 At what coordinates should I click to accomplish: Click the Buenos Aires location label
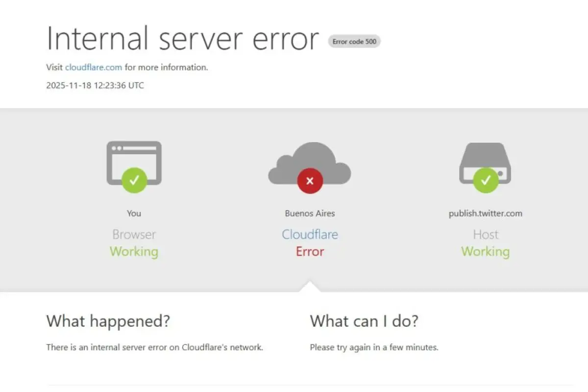pos(310,213)
